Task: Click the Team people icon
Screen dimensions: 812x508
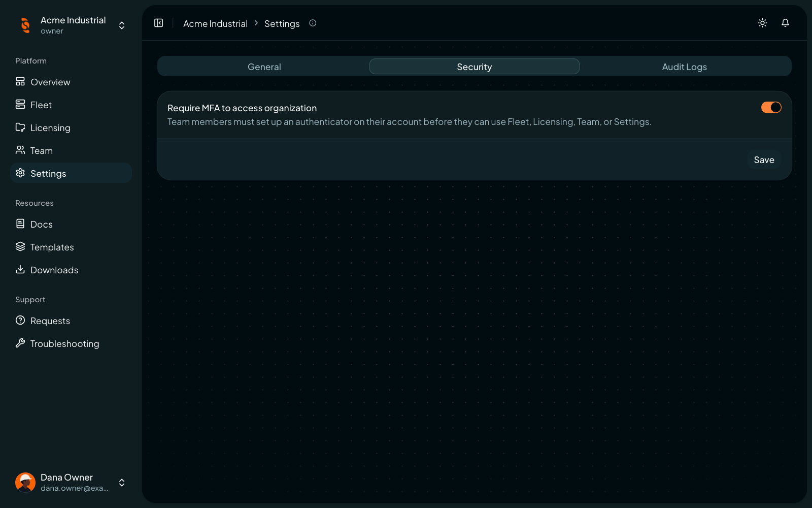Action: tap(20, 150)
